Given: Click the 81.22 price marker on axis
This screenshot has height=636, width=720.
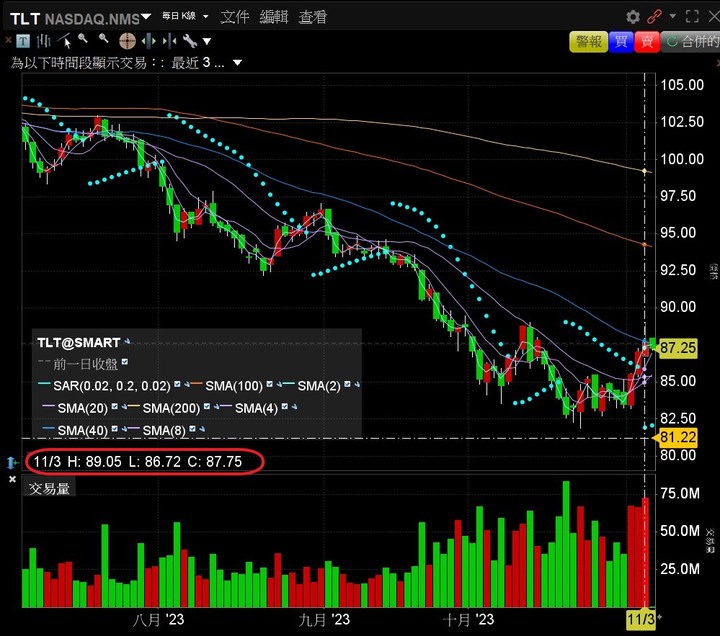Looking at the screenshot, I should tap(677, 437).
